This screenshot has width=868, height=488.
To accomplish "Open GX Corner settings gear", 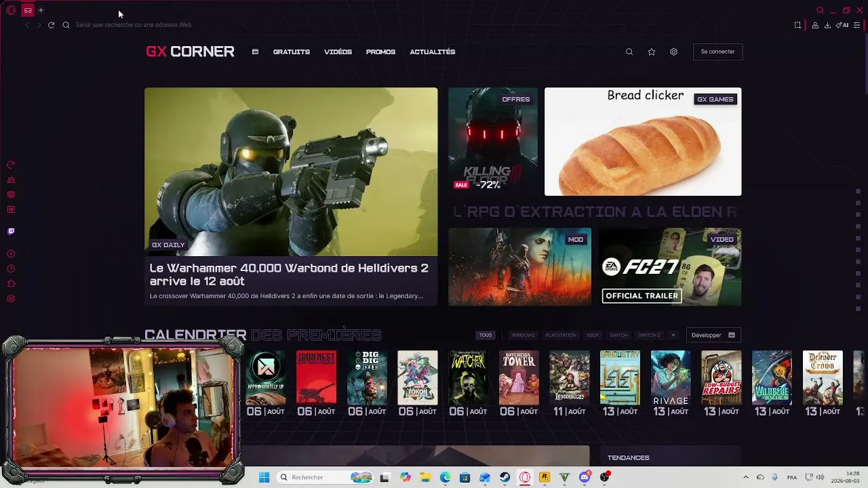I will 673,52.
